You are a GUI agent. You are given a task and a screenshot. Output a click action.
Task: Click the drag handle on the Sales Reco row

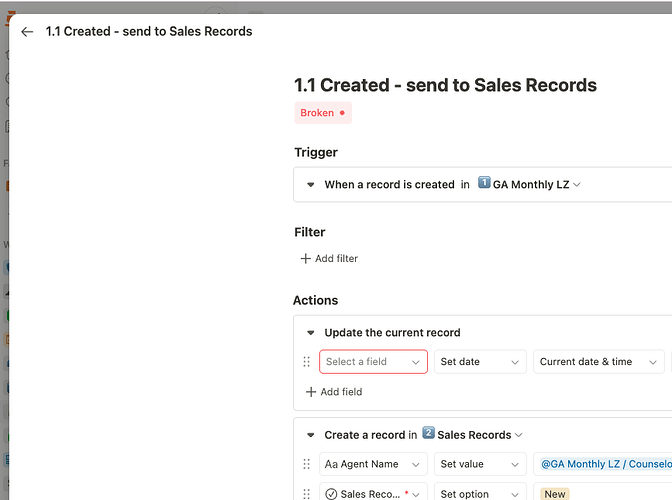[x=306, y=493]
